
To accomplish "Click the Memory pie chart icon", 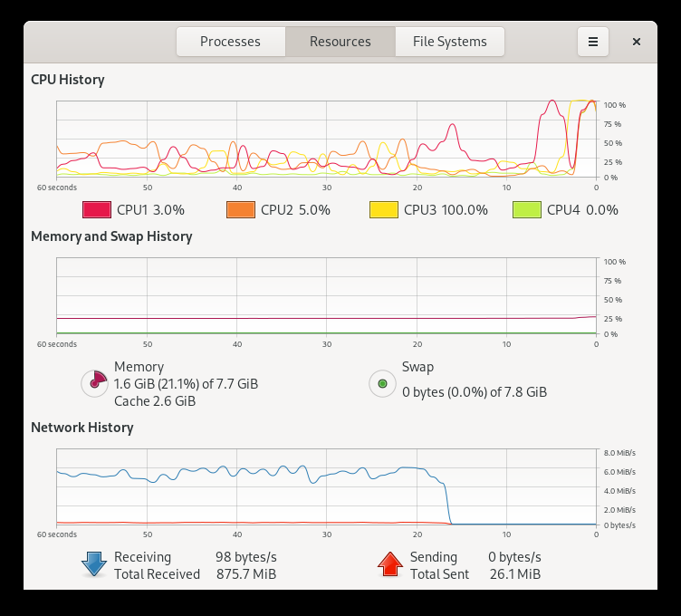I will pyautogui.click(x=95, y=384).
